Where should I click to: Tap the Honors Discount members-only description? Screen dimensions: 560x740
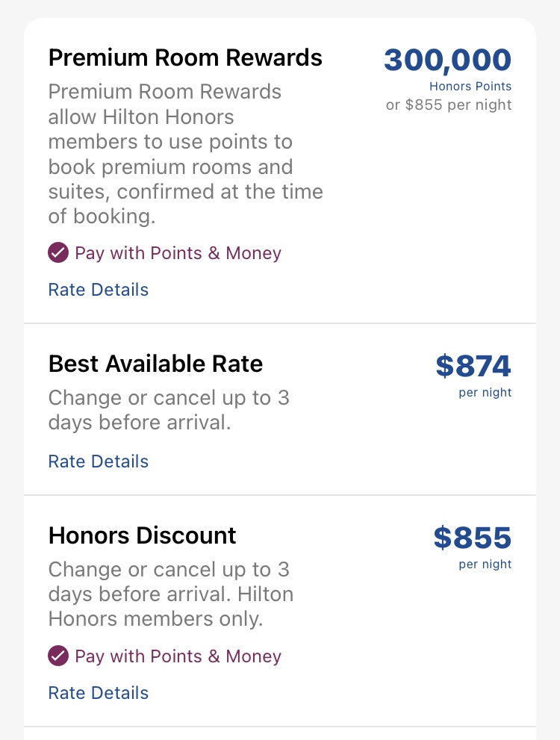170,594
